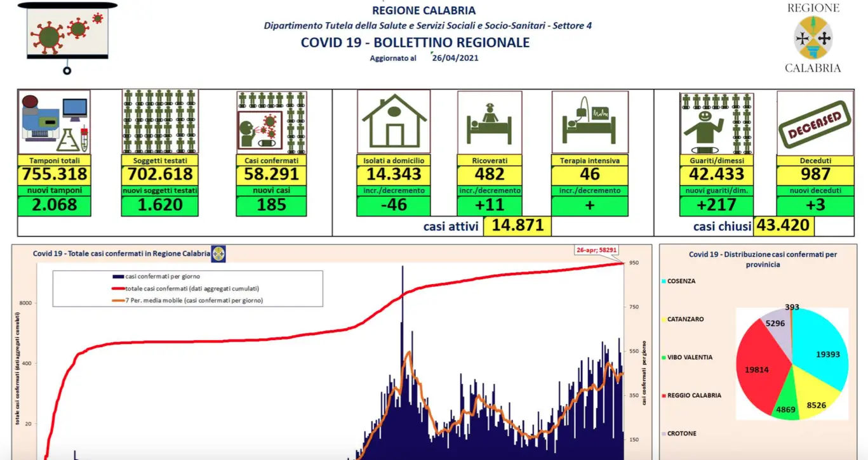This screenshot has width=868, height=460.
Task: Click the 7 Per. media mobile legend entry
Action: click(187, 300)
